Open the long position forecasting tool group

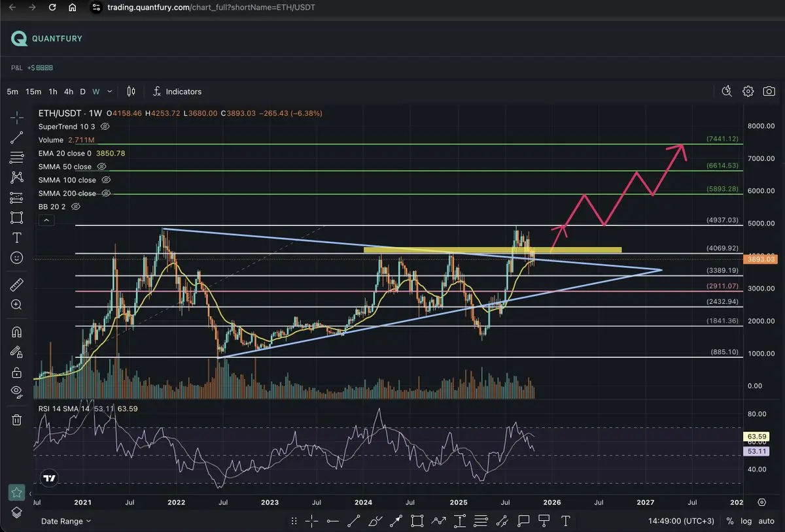click(17, 197)
